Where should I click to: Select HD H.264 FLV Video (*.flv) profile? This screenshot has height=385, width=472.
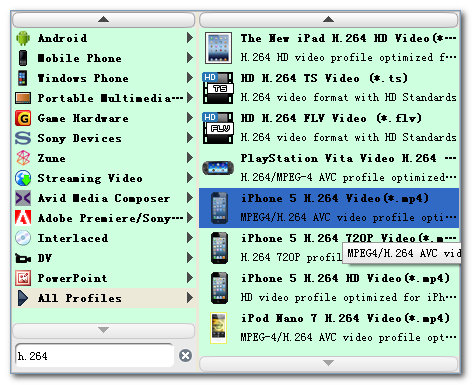(329, 128)
